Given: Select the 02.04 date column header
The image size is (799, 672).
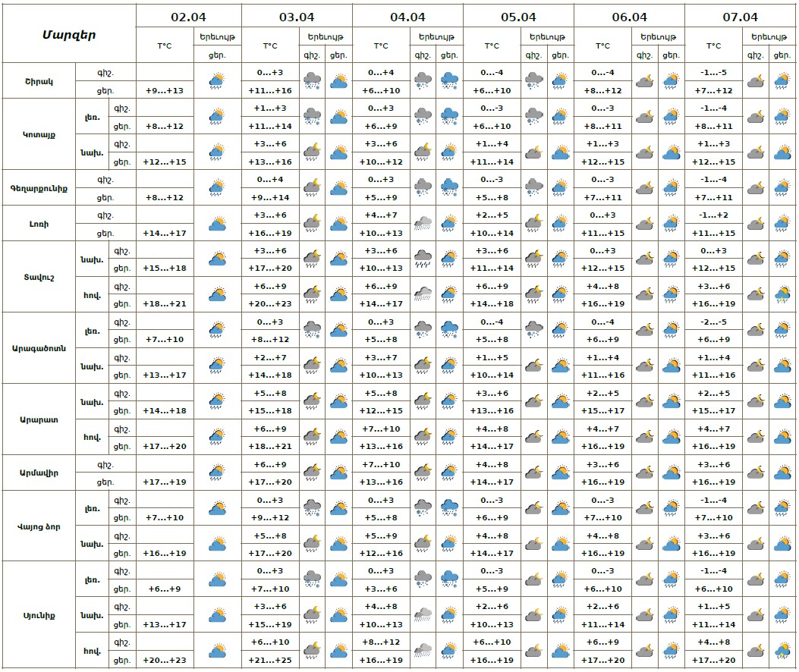Looking at the screenshot, I should pyautogui.click(x=188, y=16).
